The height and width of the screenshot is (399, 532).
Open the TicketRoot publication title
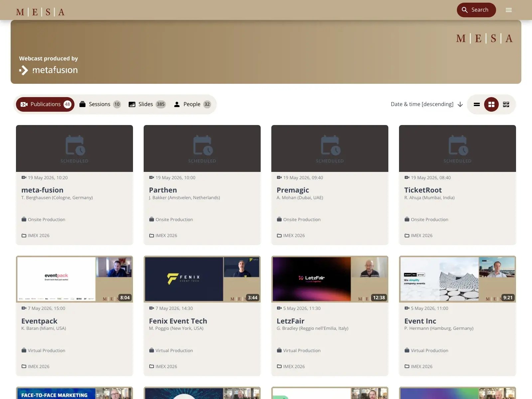point(423,190)
